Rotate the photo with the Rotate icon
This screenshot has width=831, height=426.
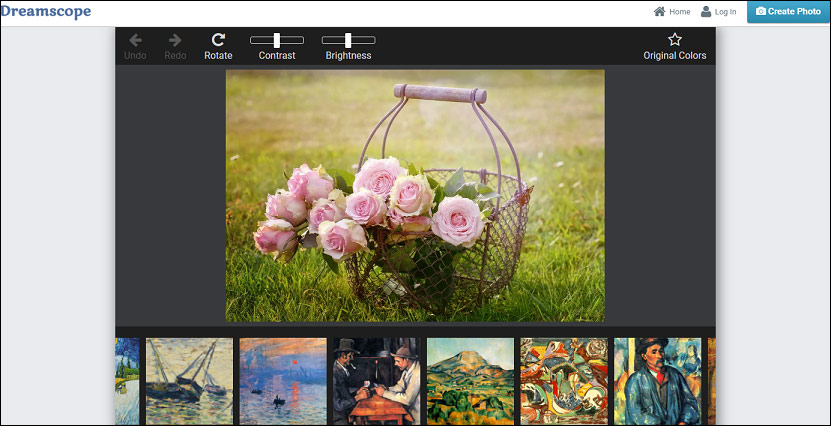(218, 40)
